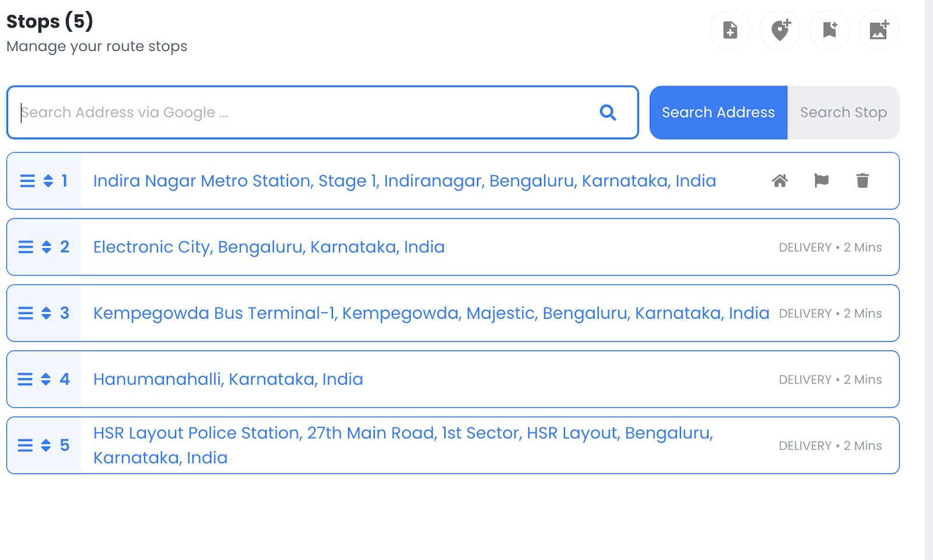Switch to Search Address tab

click(x=718, y=112)
